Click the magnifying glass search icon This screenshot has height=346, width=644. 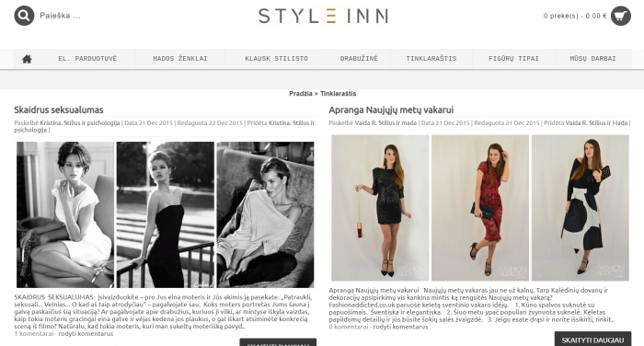point(24,16)
